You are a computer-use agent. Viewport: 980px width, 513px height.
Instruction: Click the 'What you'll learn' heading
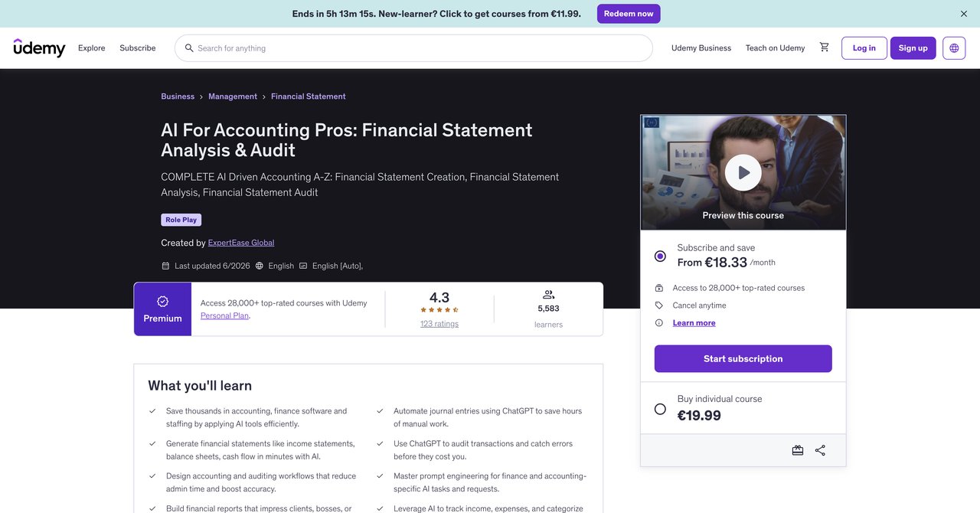tap(200, 386)
